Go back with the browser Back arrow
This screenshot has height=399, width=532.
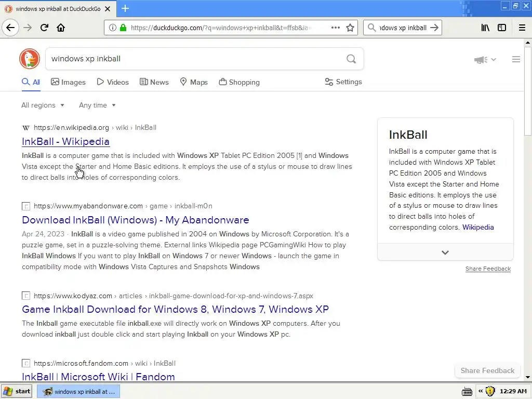10,28
